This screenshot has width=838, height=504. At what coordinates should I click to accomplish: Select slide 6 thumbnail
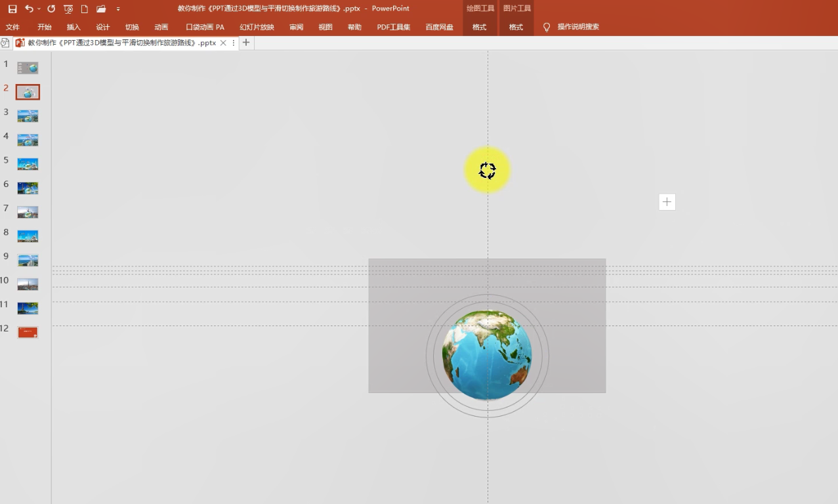point(28,188)
